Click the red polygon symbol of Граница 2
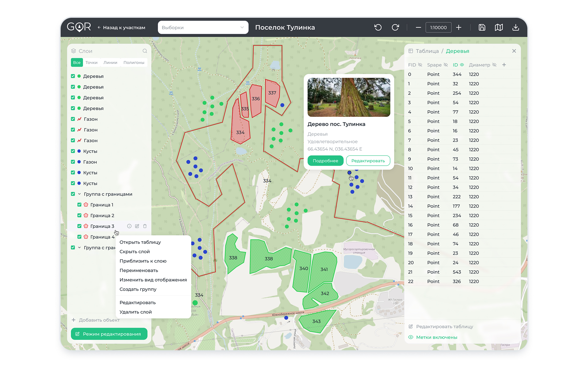 tap(86, 215)
